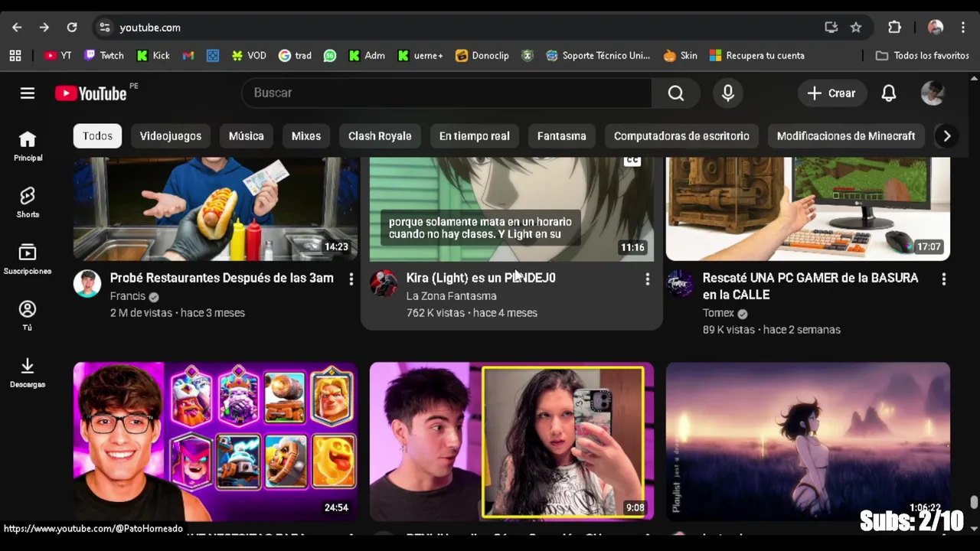Open the YouTube hamburger guide menu
Screen dimensions: 980x551
28,93
